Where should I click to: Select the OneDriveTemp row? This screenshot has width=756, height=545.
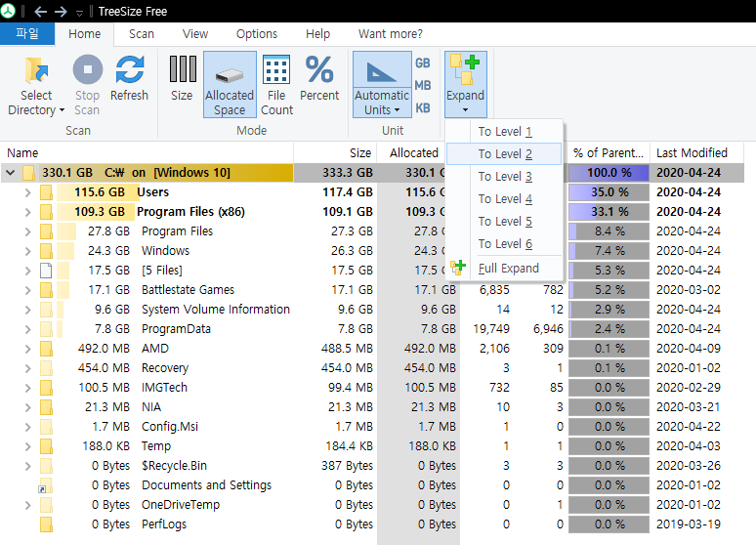[x=372, y=505]
